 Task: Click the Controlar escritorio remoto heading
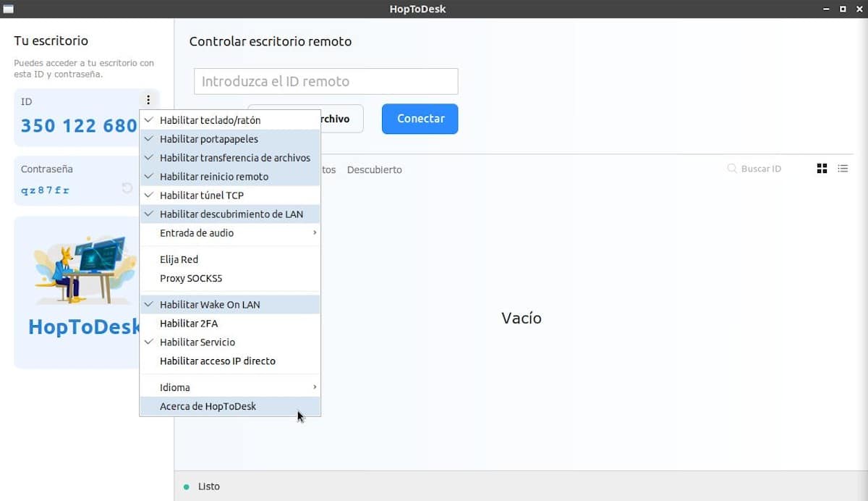point(271,41)
